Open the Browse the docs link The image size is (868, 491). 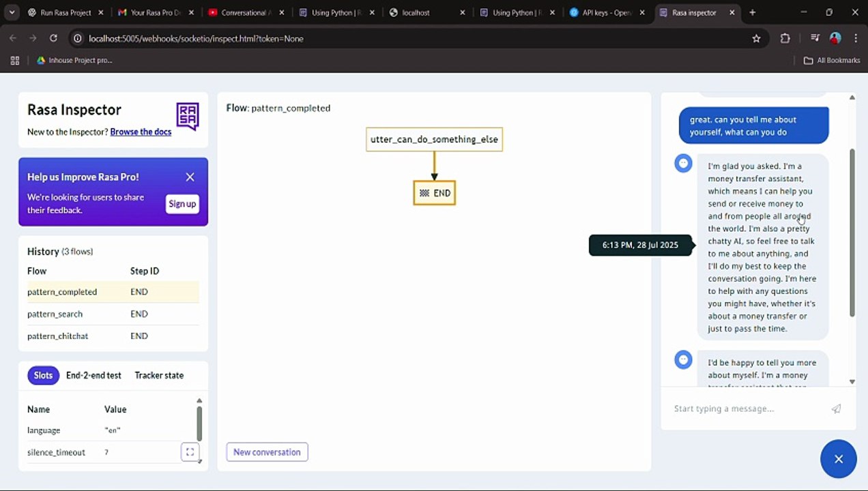point(141,132)
